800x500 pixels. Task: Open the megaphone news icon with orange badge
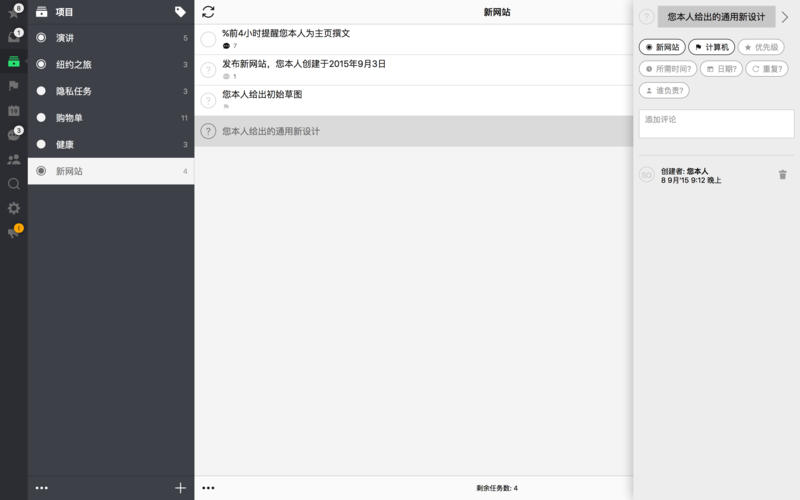14,233
